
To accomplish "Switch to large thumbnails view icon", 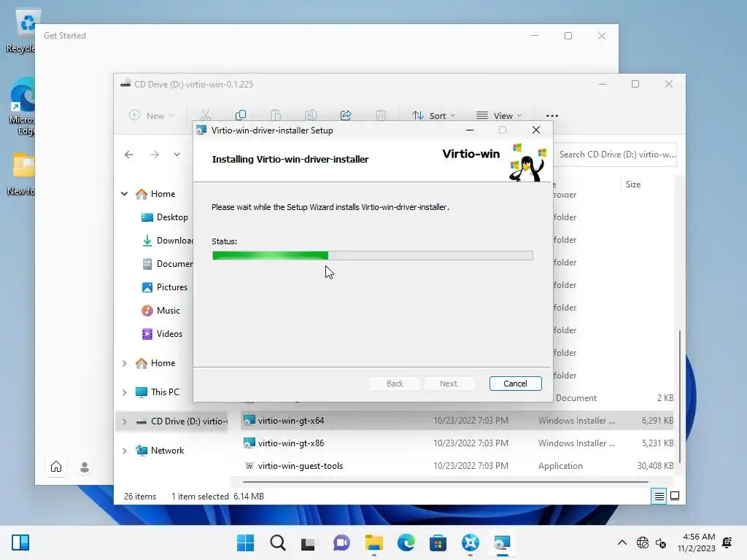I will coord(675,496).
